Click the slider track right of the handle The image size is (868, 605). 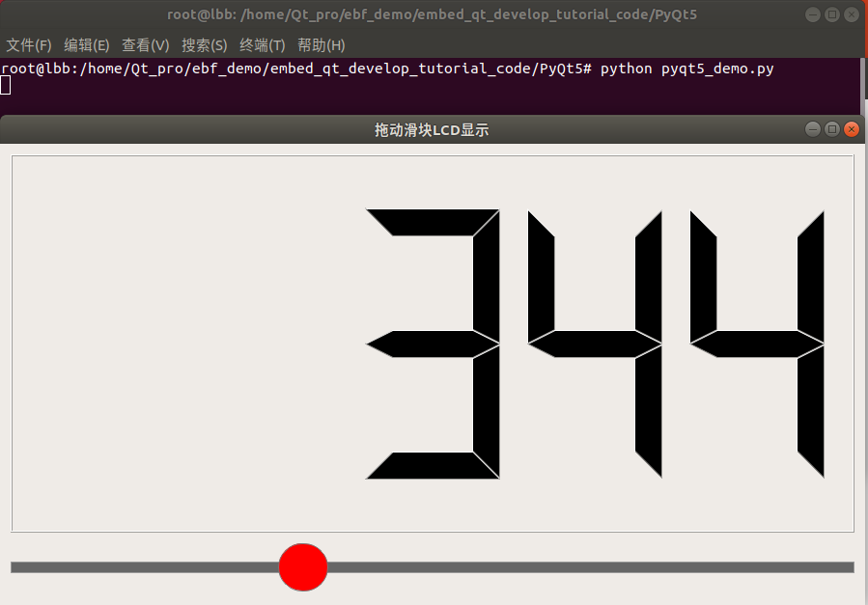(591, 567)
